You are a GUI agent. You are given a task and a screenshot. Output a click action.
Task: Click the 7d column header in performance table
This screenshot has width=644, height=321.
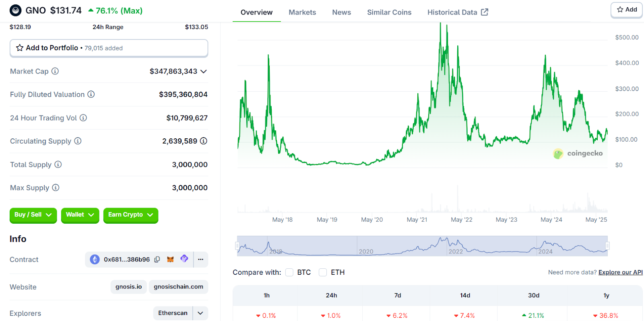click(x=398, y=295)
